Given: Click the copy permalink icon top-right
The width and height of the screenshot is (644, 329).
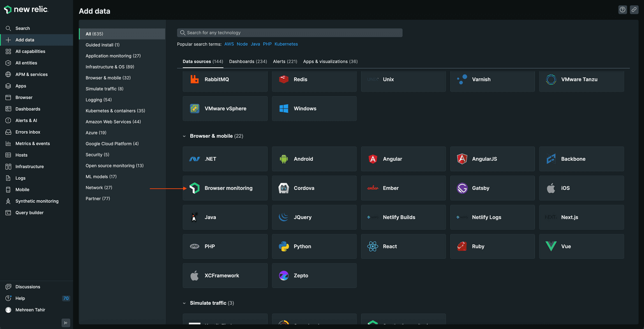Looking at the screenshot, I should click(634, 10).
